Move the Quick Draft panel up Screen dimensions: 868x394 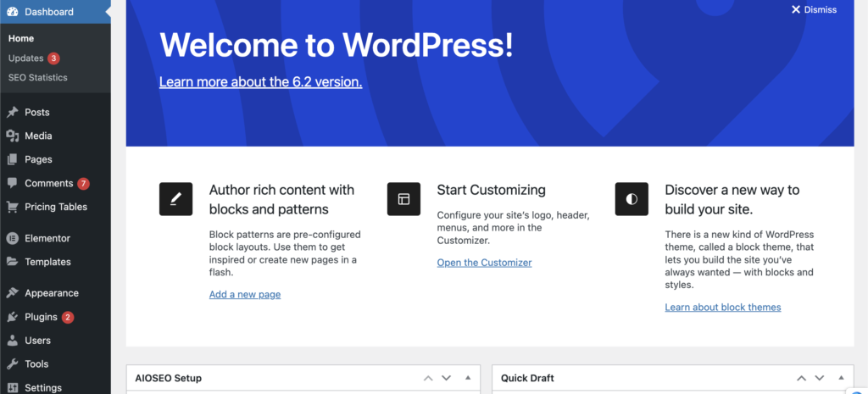(801, 378)
